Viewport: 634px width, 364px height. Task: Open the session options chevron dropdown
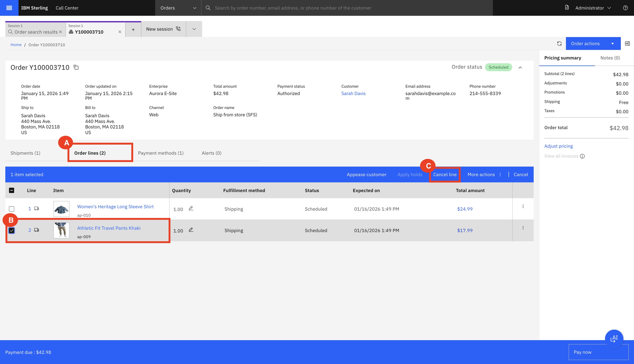point(194,29)
